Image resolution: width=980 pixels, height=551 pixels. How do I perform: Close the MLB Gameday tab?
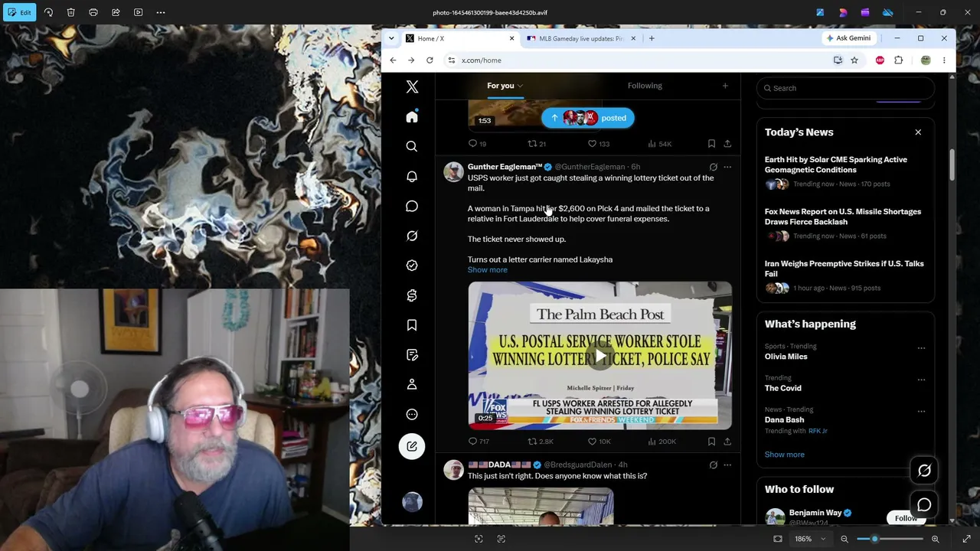[633, 38]
